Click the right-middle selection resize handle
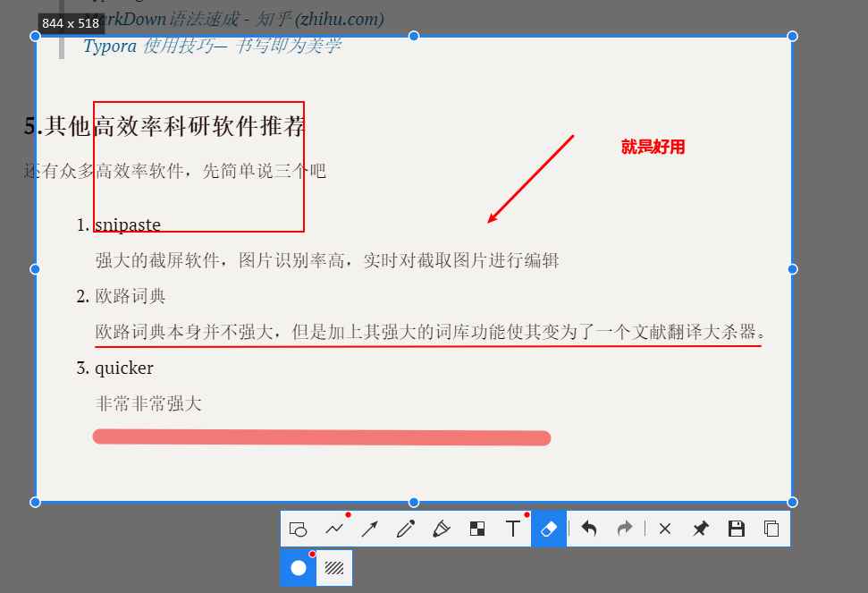 (792, 269)
